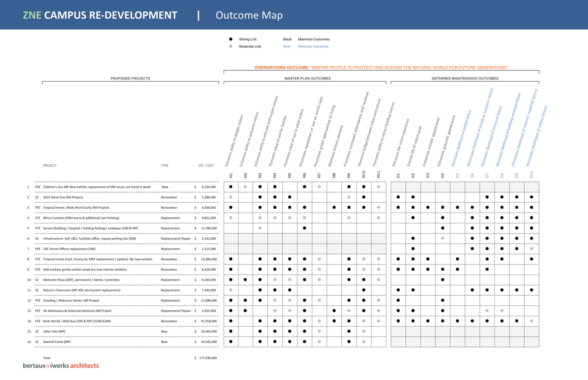
Task: Click 'Maintains historic elements' rotated column header
Action: (336, 146)
